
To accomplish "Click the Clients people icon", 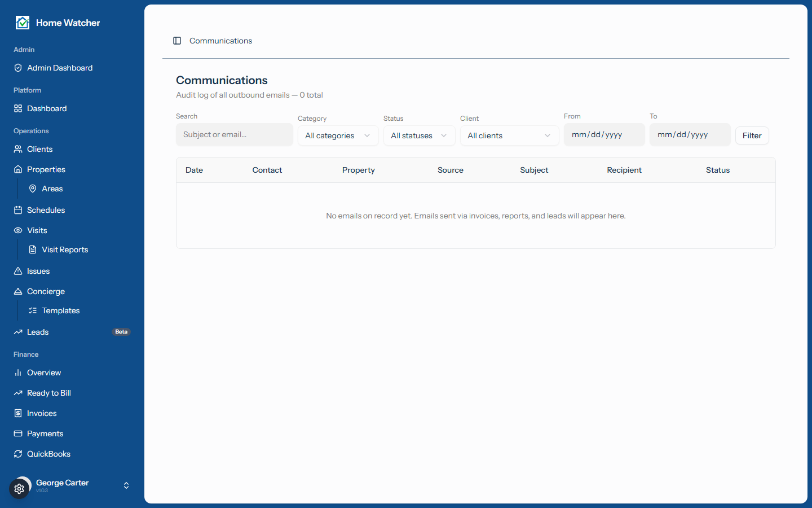I will click(18, 149).
